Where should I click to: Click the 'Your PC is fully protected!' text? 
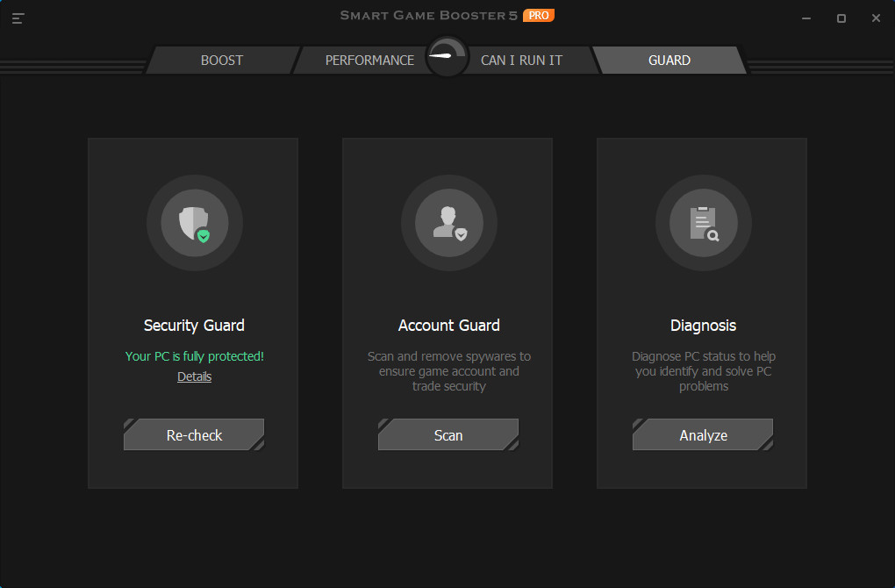194,355
